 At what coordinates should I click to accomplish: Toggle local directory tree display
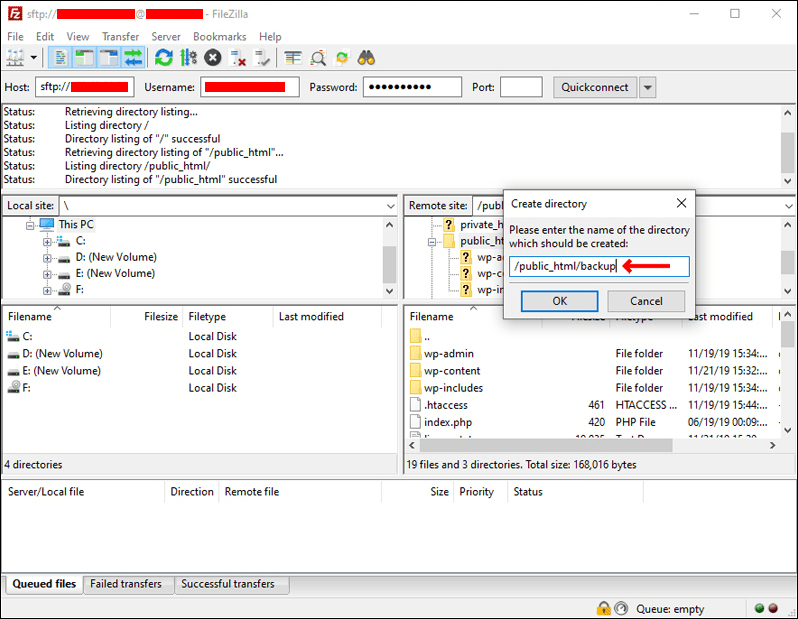click(x=84, y=58)
